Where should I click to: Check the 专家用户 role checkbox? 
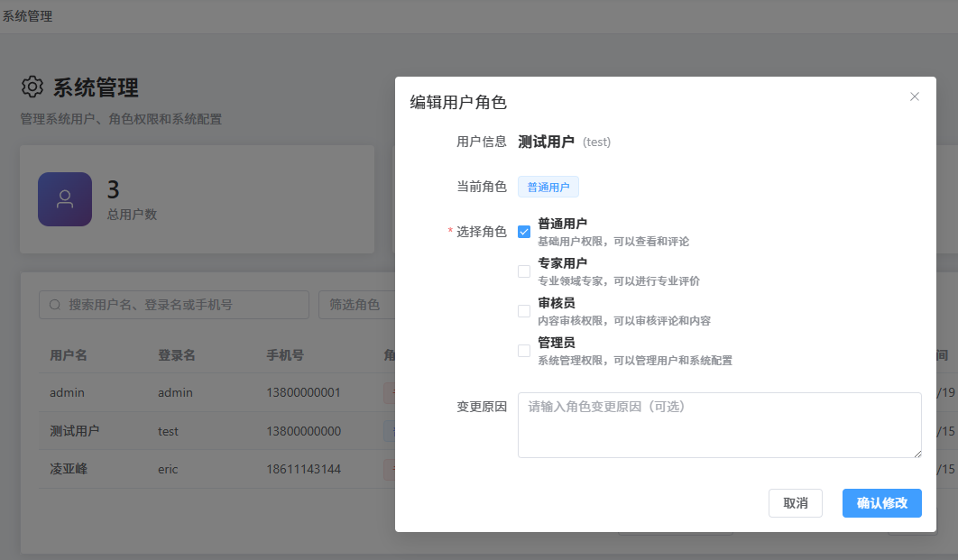524,271
